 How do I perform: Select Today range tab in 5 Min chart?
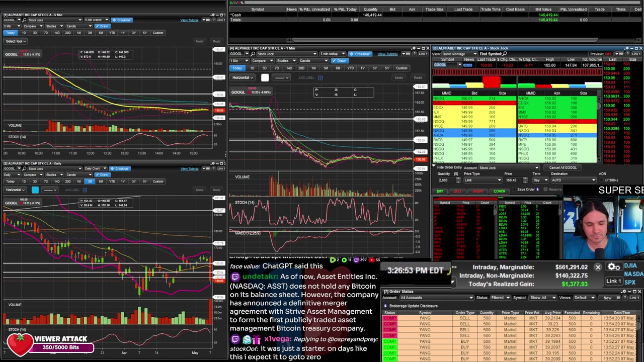tap(10, 33)
